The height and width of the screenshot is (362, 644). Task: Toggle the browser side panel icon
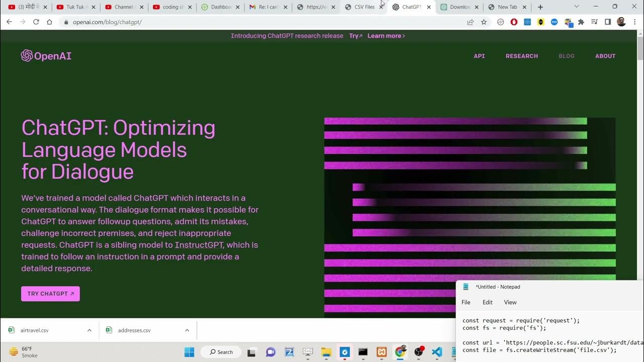pyautogui.click(x=608, y=22)
